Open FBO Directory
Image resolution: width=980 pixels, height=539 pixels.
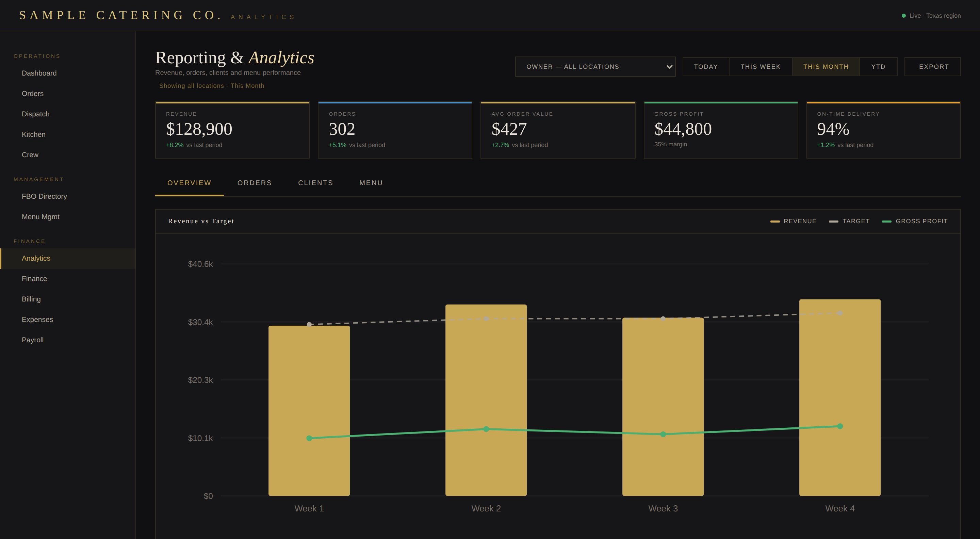coord(68,196)
